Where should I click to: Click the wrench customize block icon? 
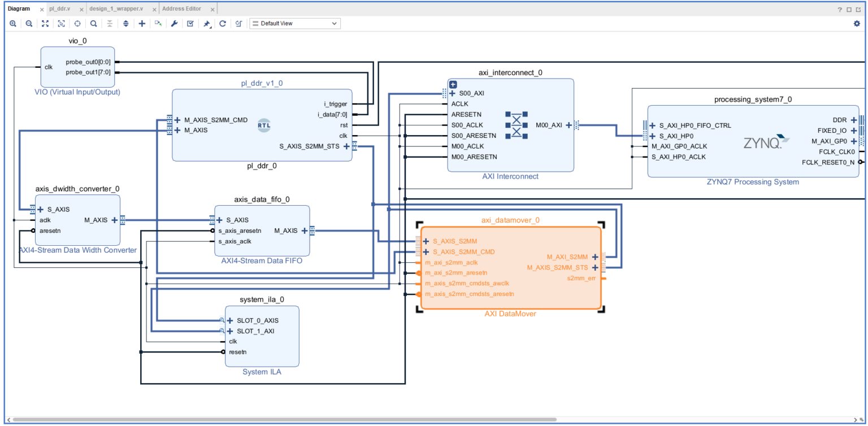pyautogui.click(x=174, y=24)
